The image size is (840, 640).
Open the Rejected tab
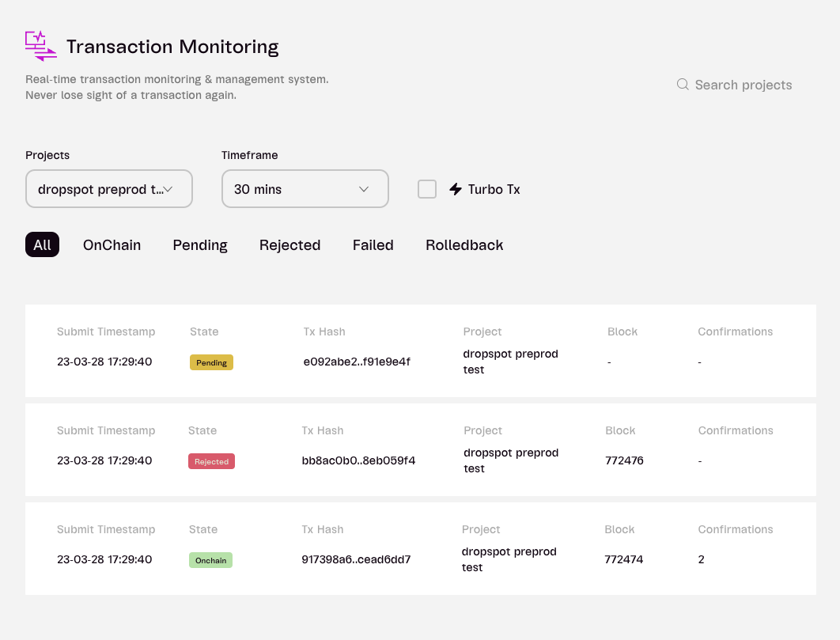point(289,245)
